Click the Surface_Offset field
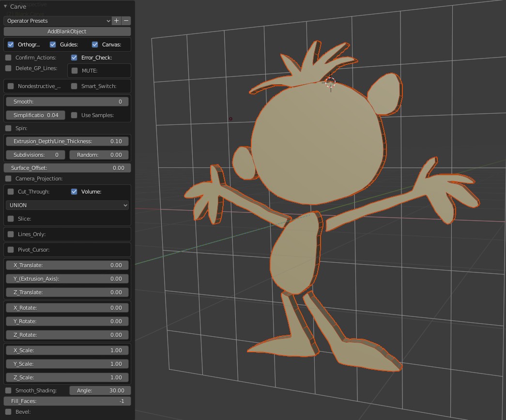This screenshot has height=420, width=506. coord(67,168)
